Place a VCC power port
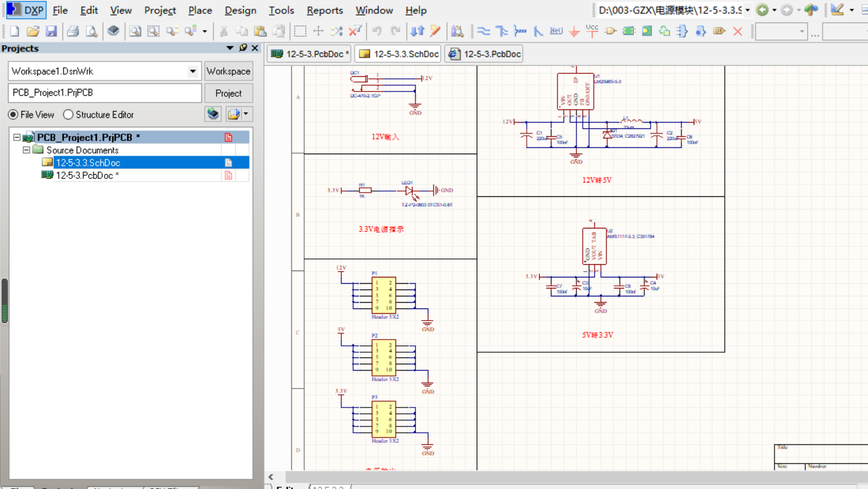The height and width of the screenshot is (489, 868). click(x=592, y=31)
